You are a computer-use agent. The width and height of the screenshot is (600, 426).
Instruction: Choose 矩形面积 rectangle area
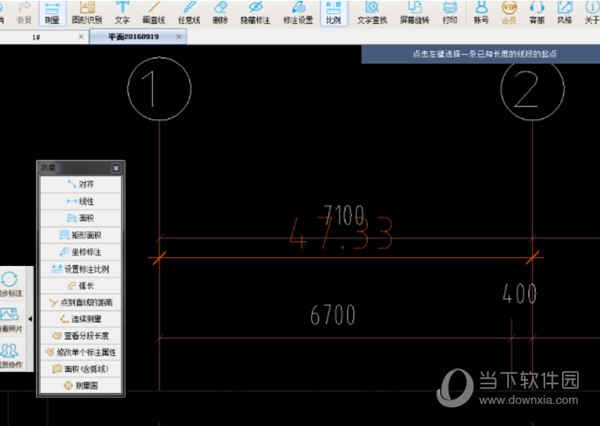click(x=81, y=235)
